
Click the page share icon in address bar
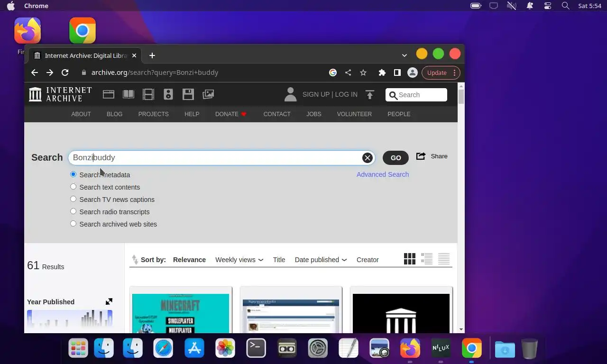point(348,73)
